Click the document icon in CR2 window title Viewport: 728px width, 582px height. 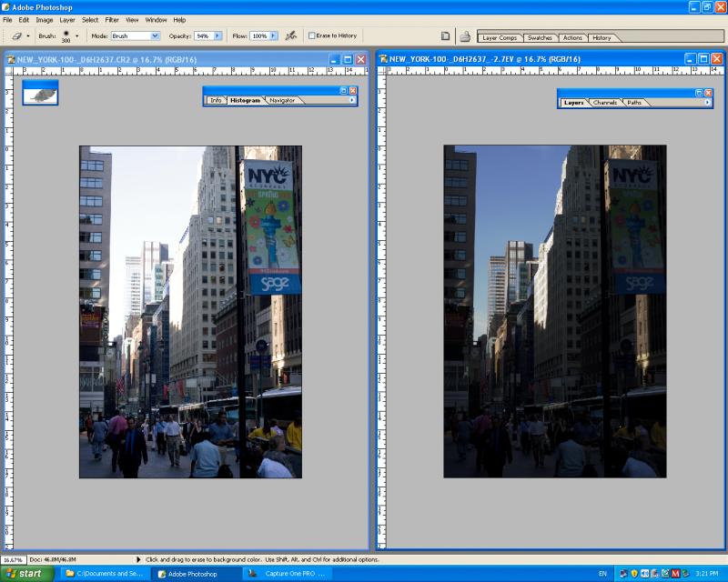coord(11,59)
